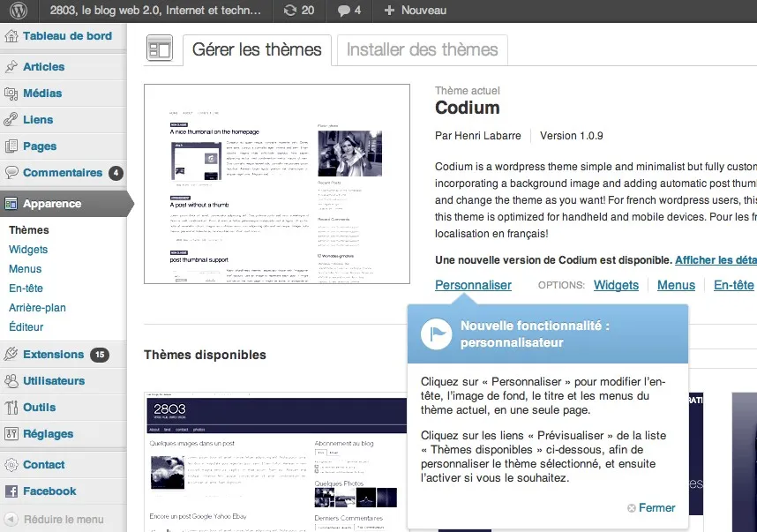Click the flag icon in pointer popup
The image size is (757, 532).
click(x=437, y=334)
